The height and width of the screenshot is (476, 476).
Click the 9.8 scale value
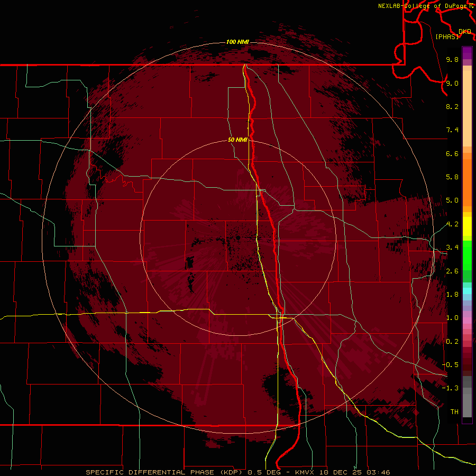(x=452, y=59)
